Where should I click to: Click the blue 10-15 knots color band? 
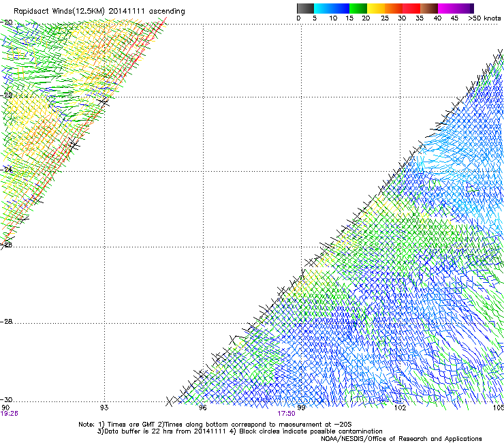(341, 8)
